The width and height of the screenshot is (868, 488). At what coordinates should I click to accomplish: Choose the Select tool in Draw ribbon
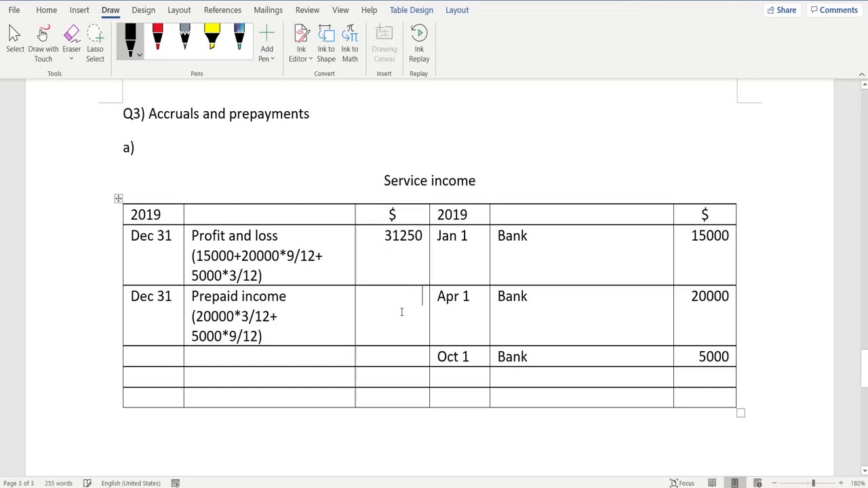(15, 39)
